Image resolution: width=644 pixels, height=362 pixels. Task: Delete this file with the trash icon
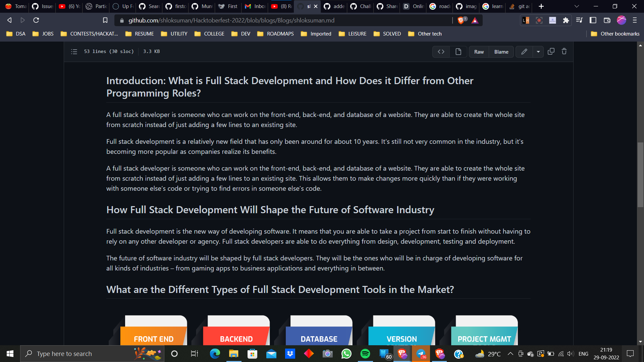click(x=564, y=51)
